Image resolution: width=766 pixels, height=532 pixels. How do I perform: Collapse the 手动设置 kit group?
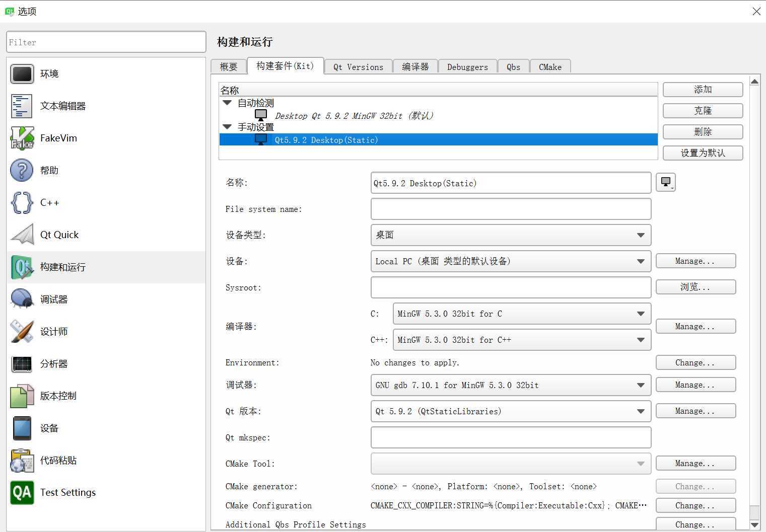coord(228,127)
